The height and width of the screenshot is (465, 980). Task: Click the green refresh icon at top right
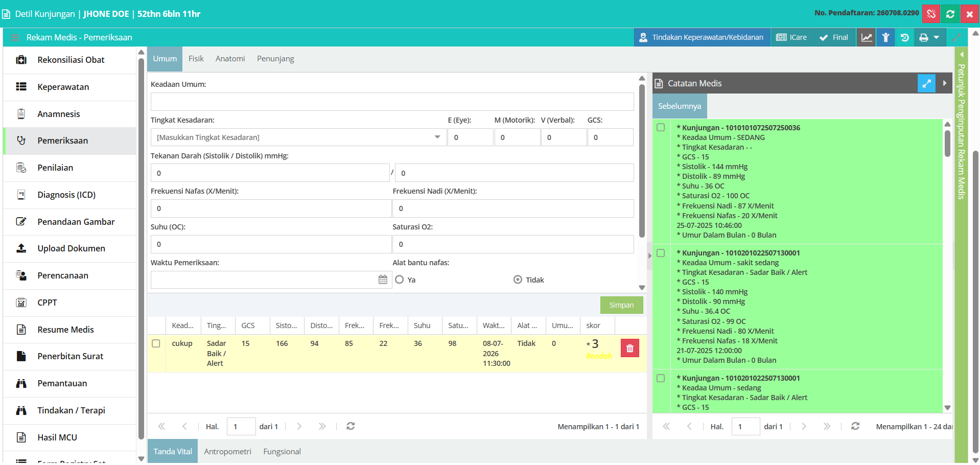point(950,14)
